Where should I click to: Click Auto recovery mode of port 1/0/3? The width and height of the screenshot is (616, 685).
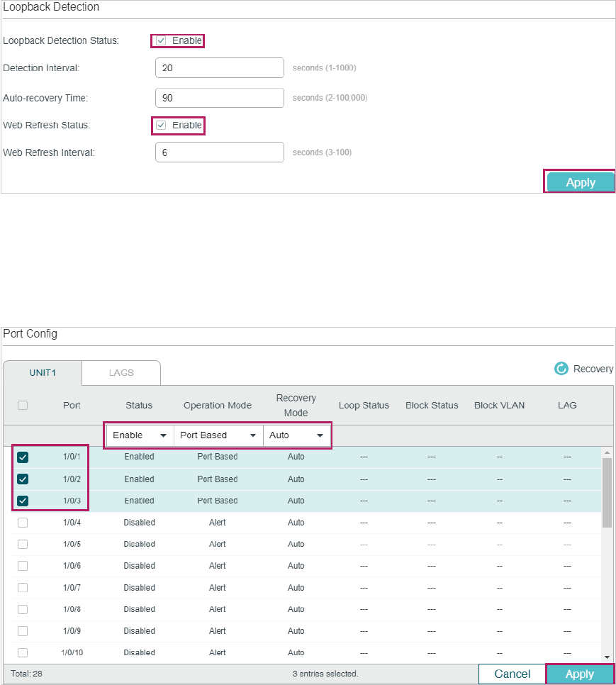[x=296, y=501]
